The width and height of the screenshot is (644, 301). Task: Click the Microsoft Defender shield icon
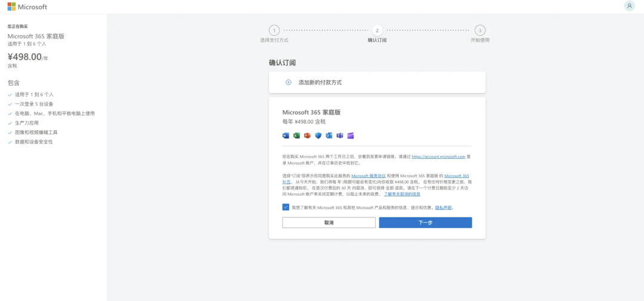[318, 136]
